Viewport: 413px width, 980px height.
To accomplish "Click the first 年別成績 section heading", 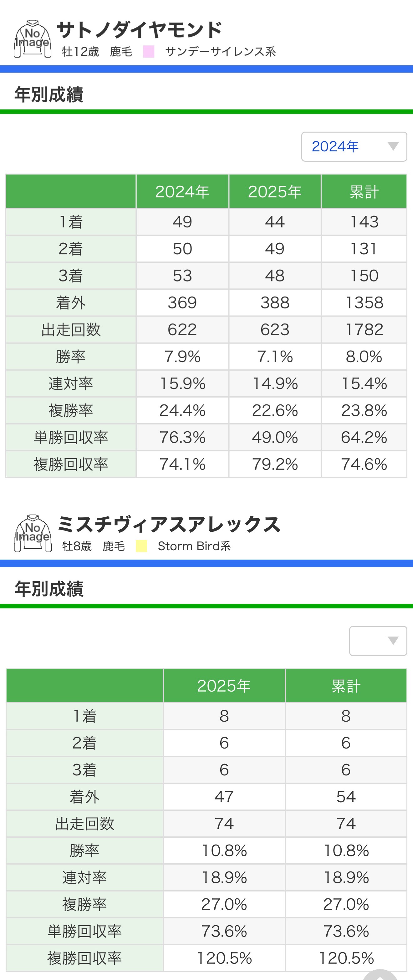I will (x=49, y=94).
